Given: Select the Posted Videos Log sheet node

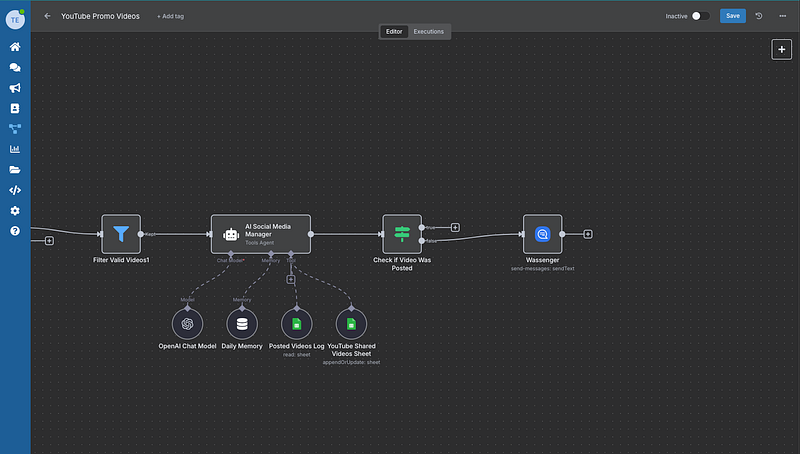Looking at the screenshot, I should (296, 323).
